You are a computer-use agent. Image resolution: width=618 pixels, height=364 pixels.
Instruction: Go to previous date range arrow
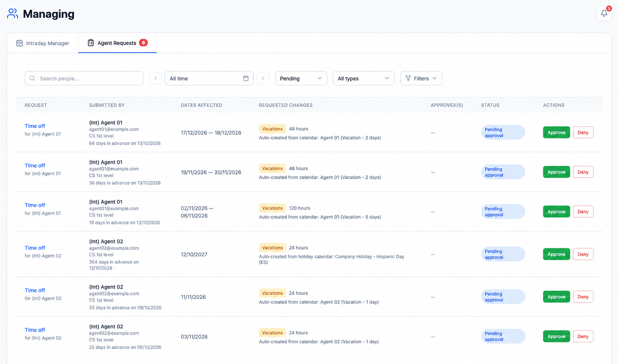tap(156, 78)
